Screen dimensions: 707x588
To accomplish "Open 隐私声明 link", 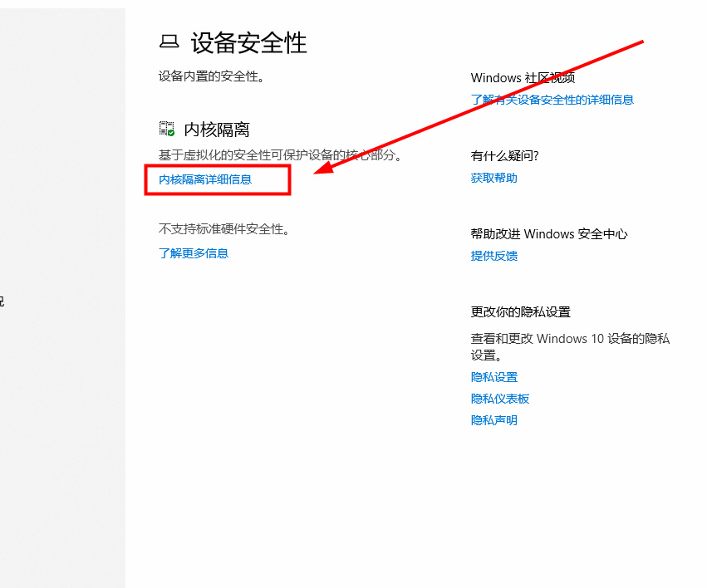I will point(493,419).
